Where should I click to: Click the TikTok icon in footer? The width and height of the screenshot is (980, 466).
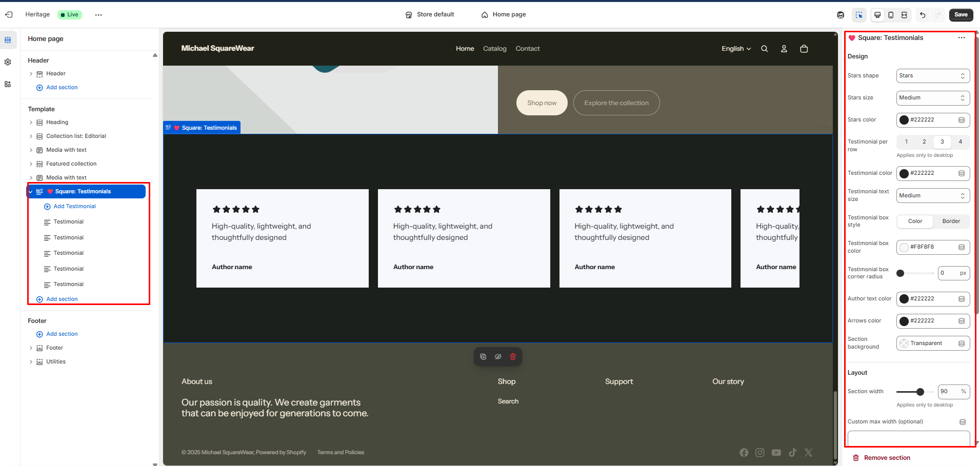(793, 453)
